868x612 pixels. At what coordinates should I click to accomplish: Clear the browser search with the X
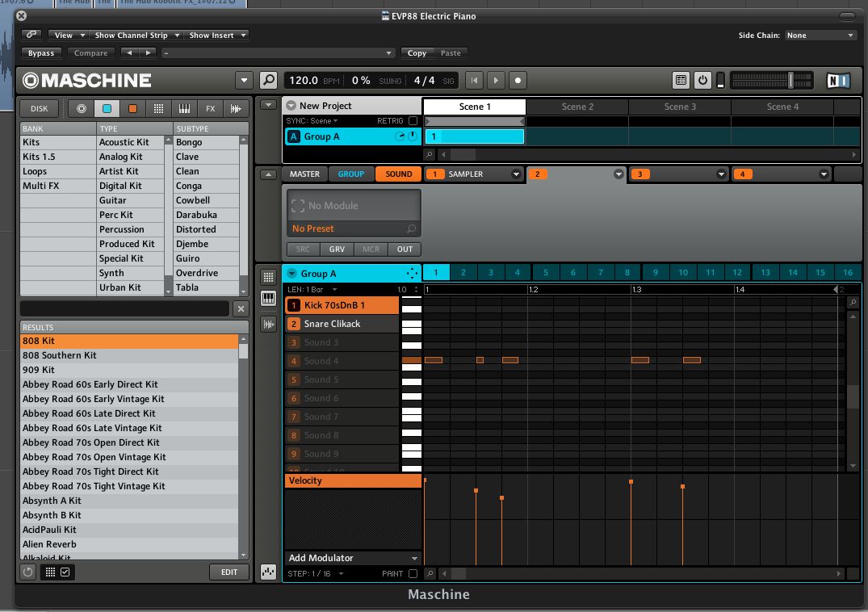coord(241,308)
